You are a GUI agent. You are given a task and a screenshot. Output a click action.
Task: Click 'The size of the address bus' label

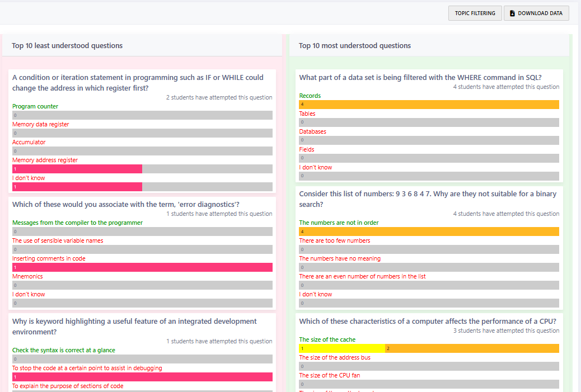pos(335,357)
